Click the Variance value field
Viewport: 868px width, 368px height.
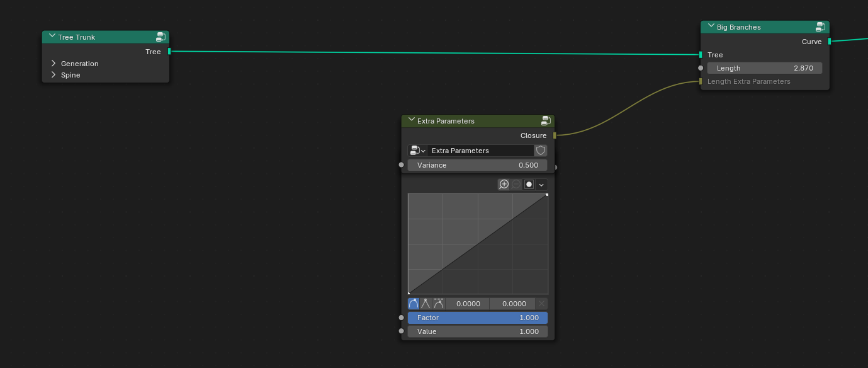point(478,165)
